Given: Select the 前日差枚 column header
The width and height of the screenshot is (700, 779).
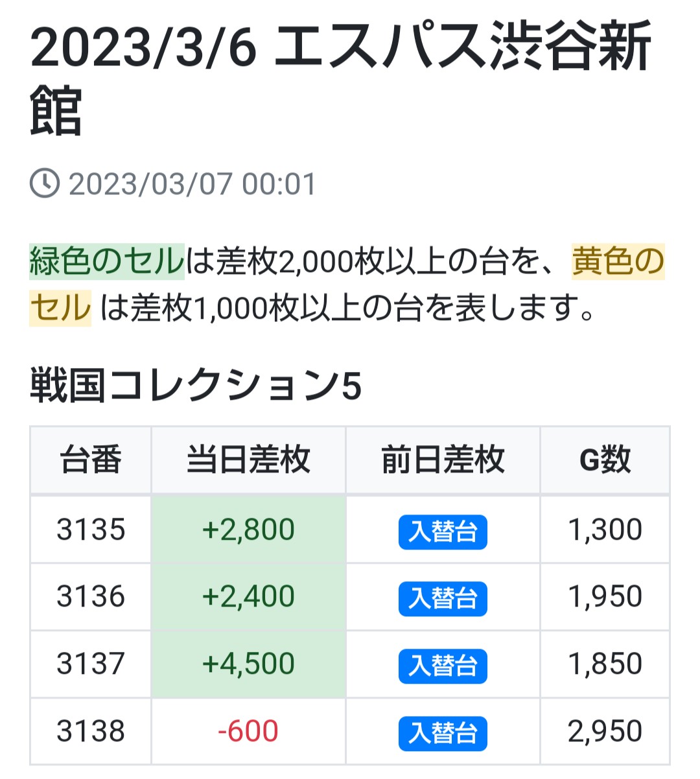Looking at the screenshot, I should [x=443, y=460].
